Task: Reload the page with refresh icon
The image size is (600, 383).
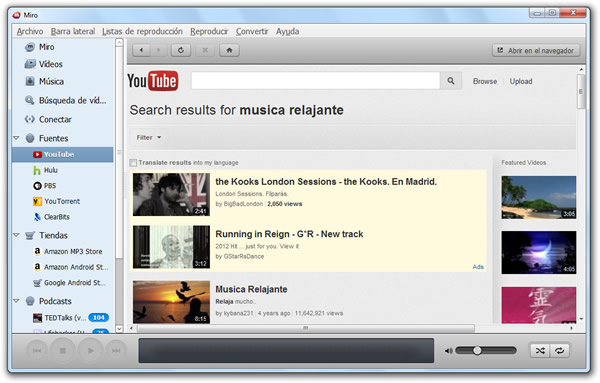Action: (x=181, y=50)
